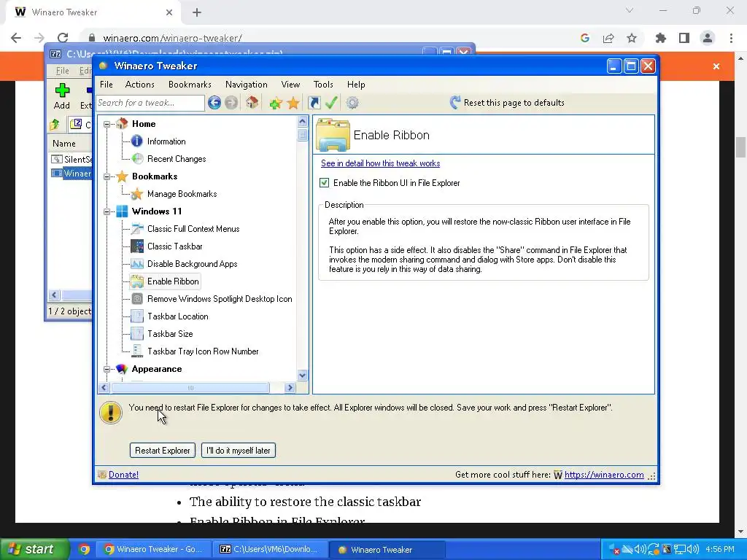Dismiss the orange banner with white X

click(716, 66)
